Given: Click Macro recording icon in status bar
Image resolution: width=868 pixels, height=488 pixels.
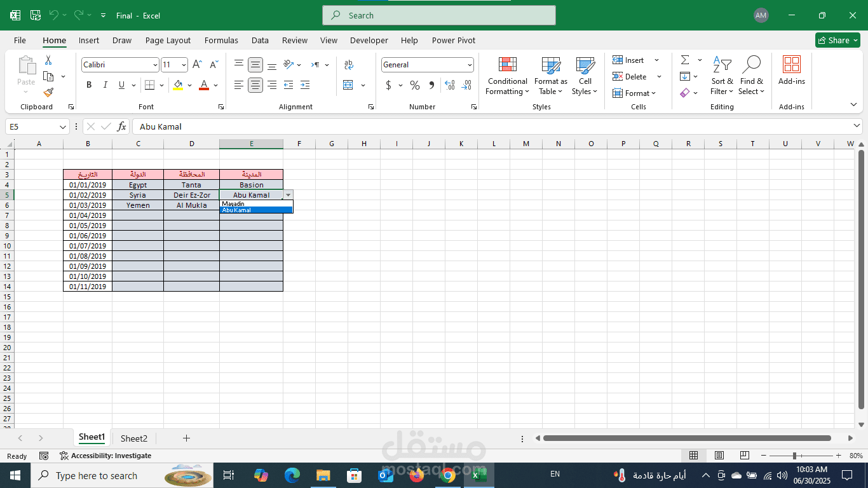Looking at the screenshot, I should pos(44,456).
